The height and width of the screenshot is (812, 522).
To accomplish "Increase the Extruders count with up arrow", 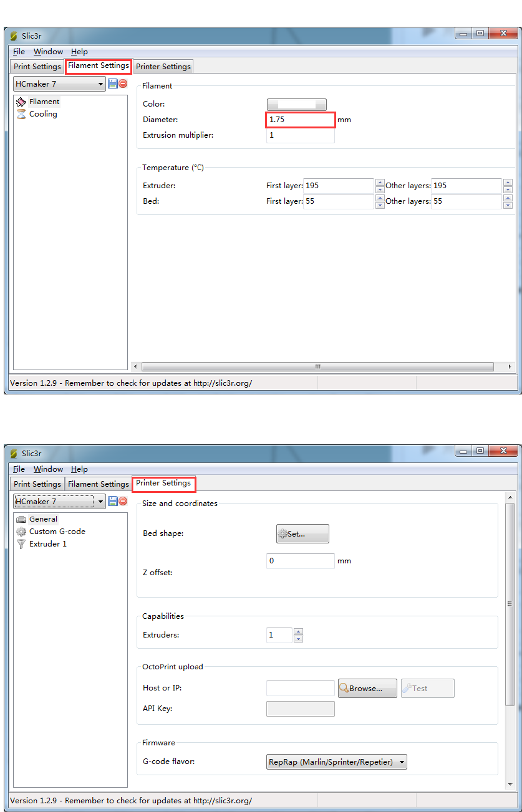I will [298, 631].
